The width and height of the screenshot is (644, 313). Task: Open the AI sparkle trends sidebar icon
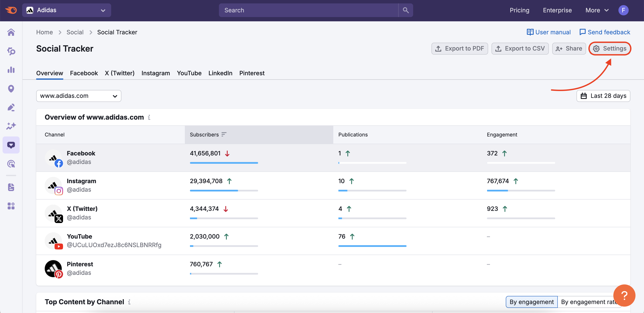11,126
